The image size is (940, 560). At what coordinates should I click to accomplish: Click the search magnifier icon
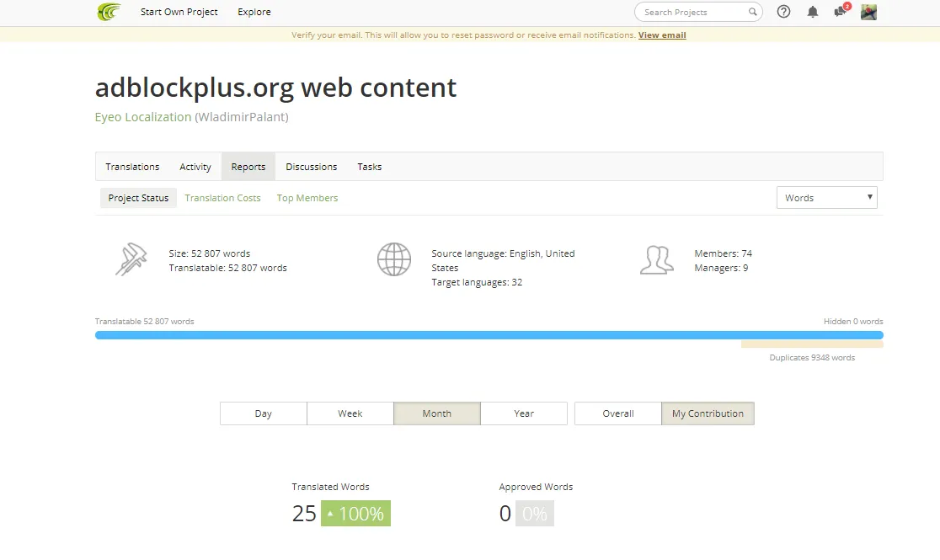tap(752, 12)
